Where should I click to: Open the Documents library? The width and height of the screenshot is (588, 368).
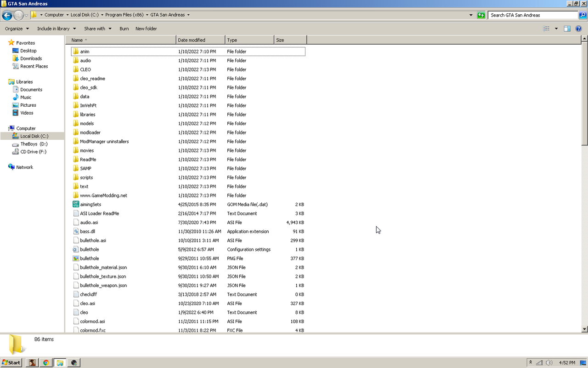[31, 90]
